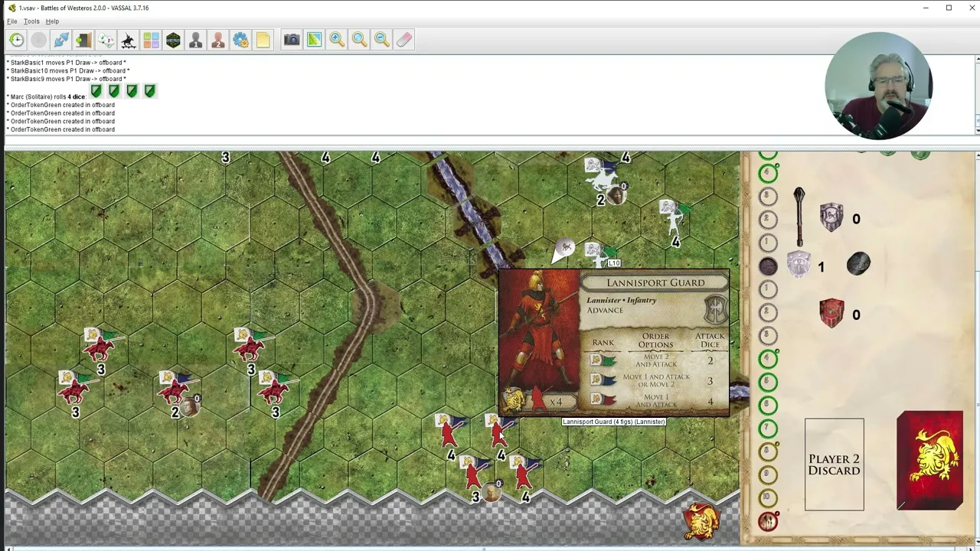The width and height of the screenshot is (980, 551).
Task: Click 'Move 1 and Attack or Move 2' option
Action: point(656,380)
